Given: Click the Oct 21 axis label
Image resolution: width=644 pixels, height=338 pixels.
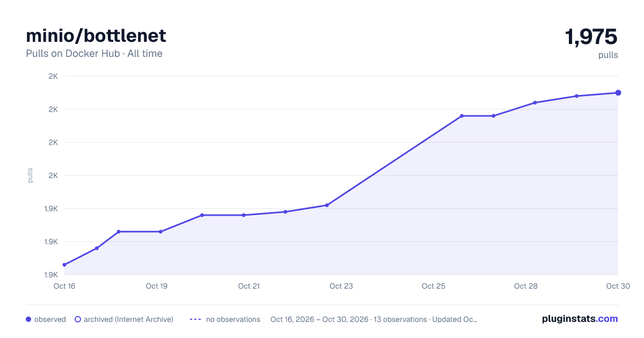Looking at the screenshot, I should tap(249, 286).
